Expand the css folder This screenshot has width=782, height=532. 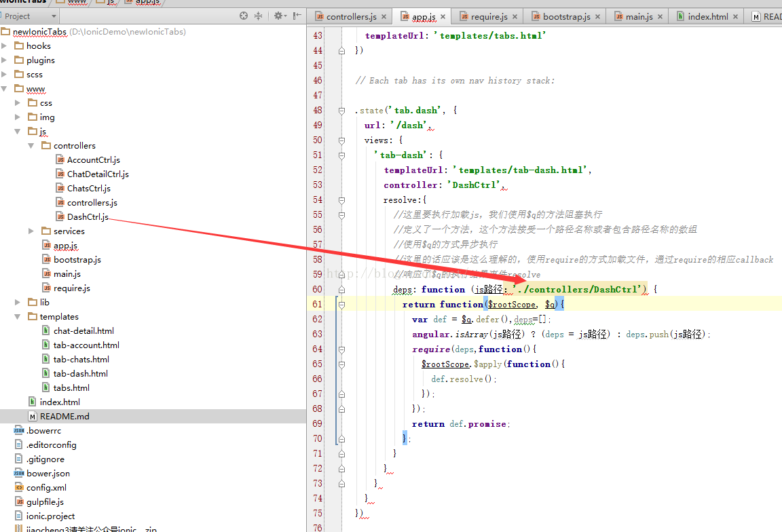(18, 102)
